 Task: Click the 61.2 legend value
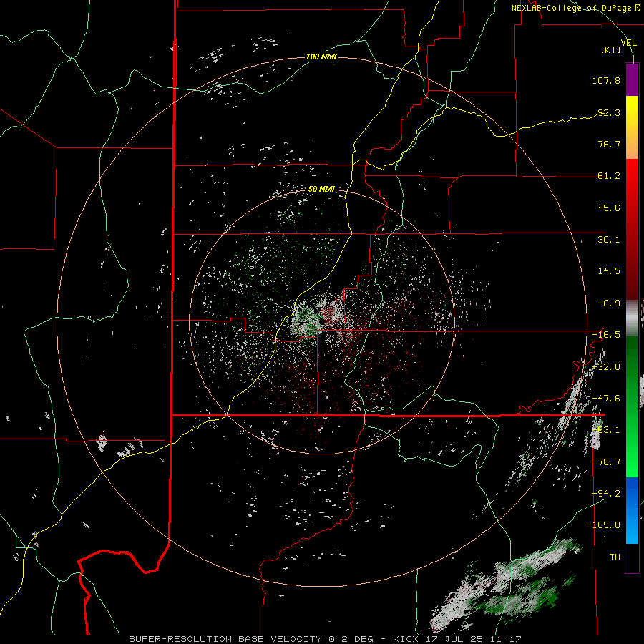[609, 176]
